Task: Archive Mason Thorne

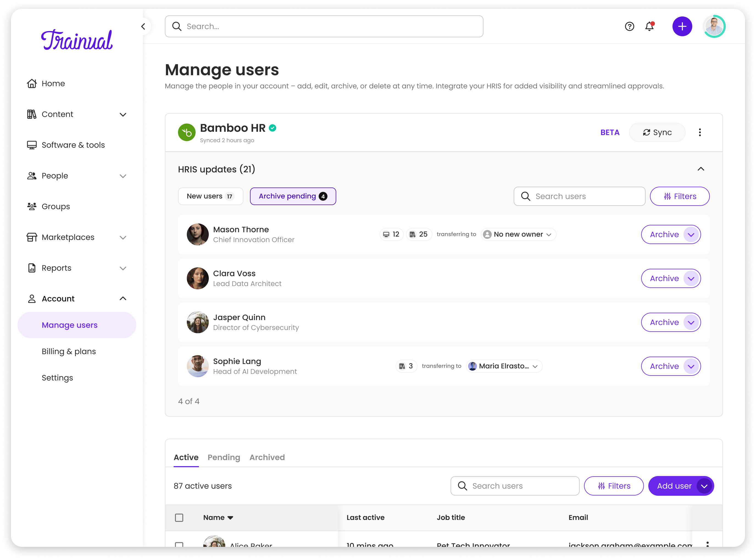Action: click(664, 234)
